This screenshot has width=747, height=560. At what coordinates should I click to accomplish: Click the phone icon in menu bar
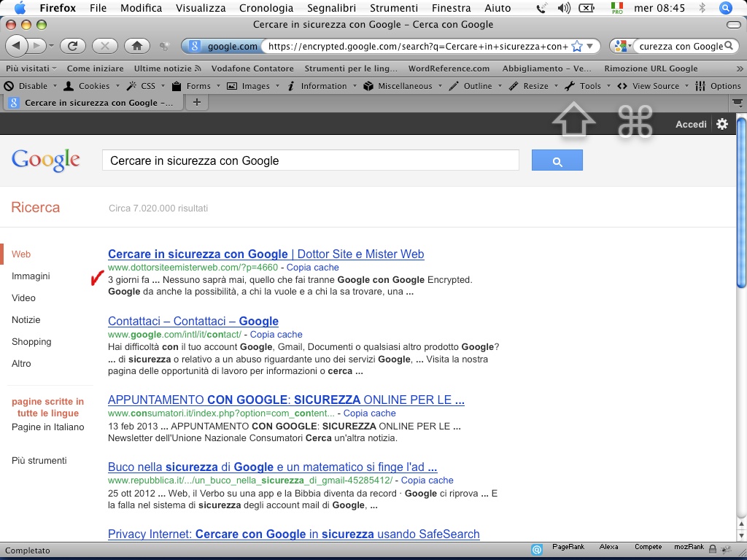pyautogui.click(x=542, y=8)
